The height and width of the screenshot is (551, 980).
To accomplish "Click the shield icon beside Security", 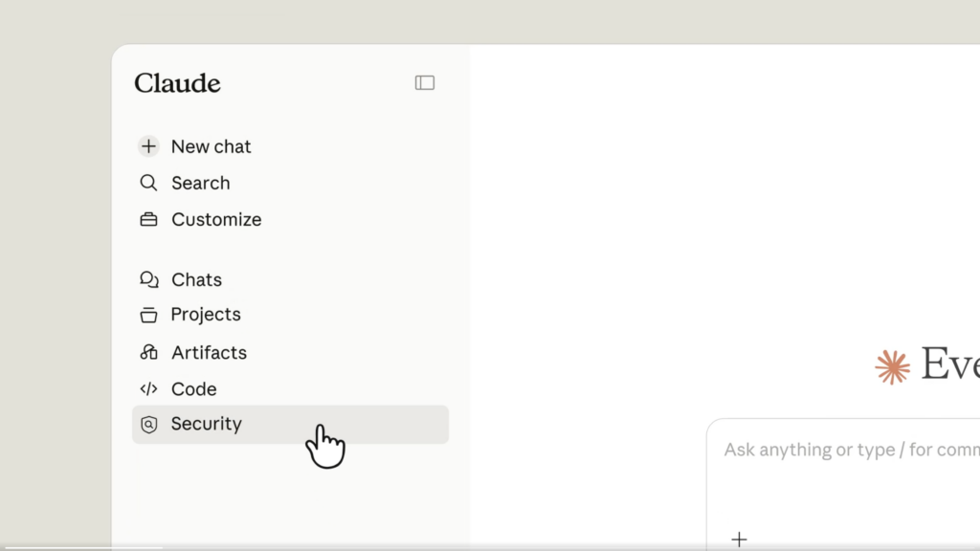I will [148, 424].
